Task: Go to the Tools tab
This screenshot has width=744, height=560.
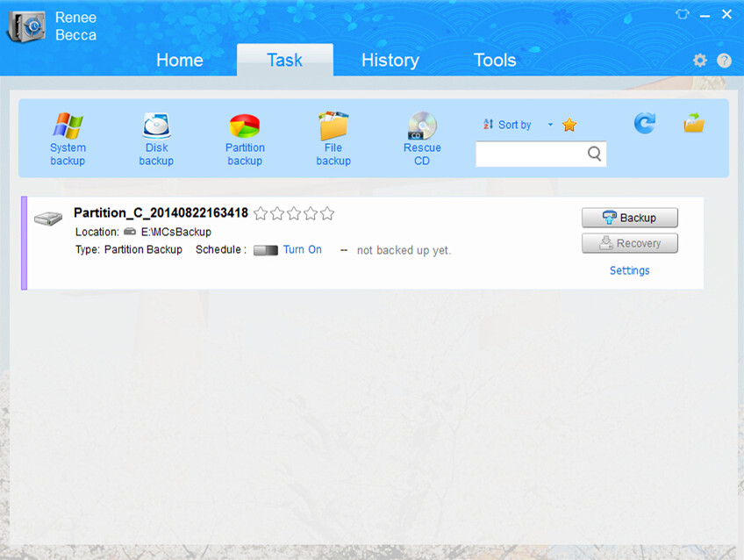Action: click(495, 60)
